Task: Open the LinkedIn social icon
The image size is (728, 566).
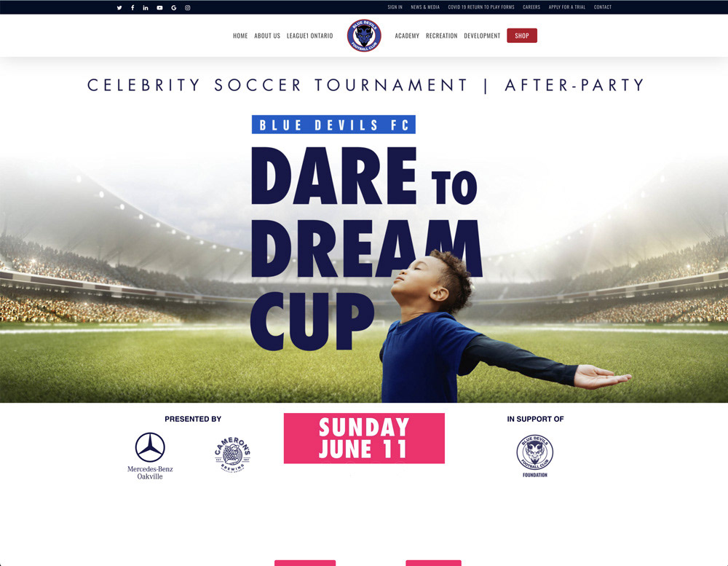Action: [146, 7]
